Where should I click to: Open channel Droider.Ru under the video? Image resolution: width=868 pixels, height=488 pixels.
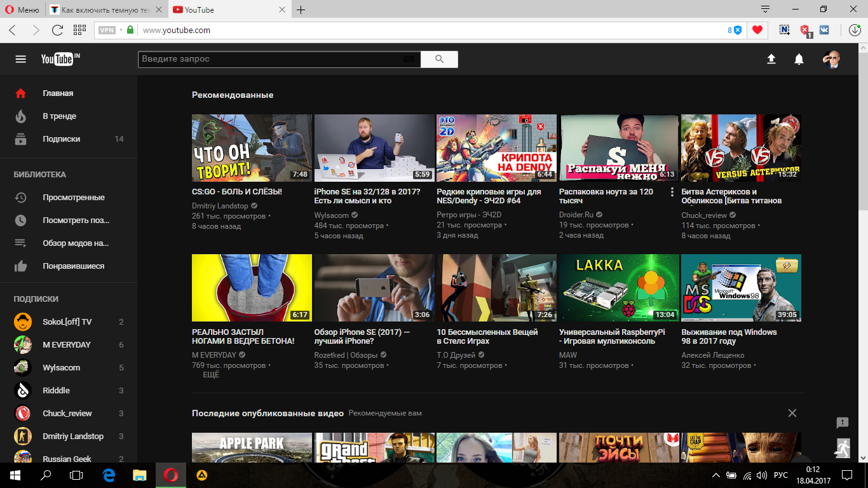[576, 215]
